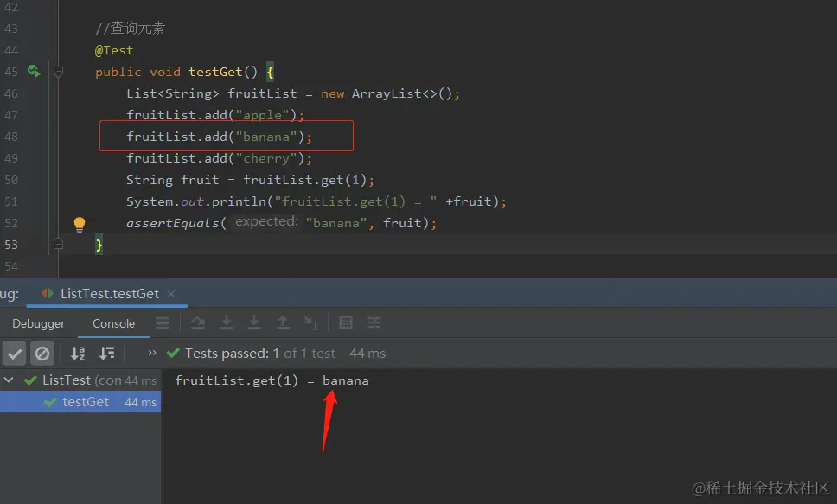The height and width of the screenshot is (504, 837).
Task: Click console output 'fruitList.get(1) = banana'
Action: [x=272, y=380]
